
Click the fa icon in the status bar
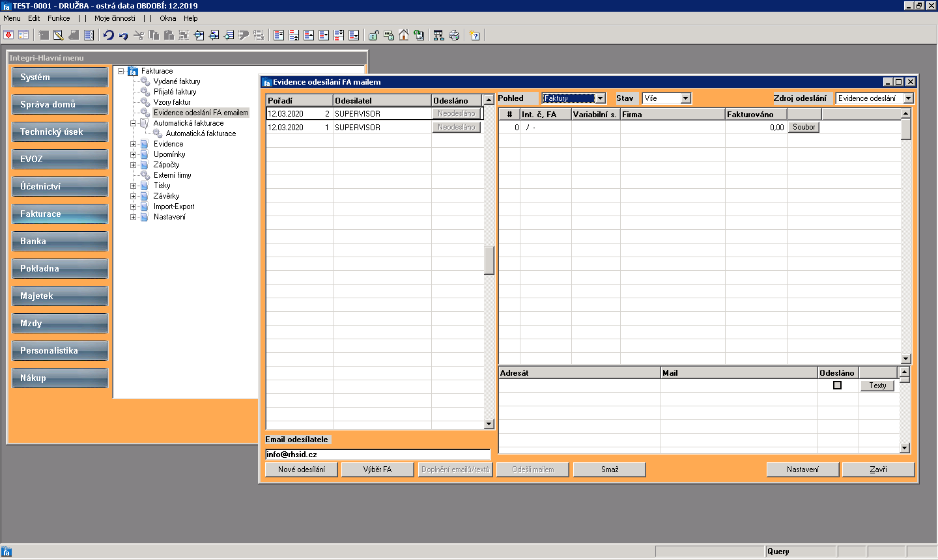pos(7,552)
